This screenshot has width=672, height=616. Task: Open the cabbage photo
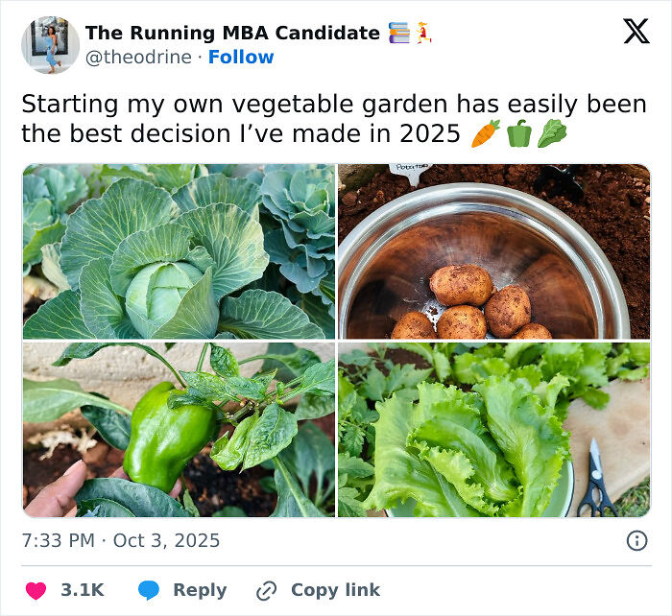tap(180, 251)
